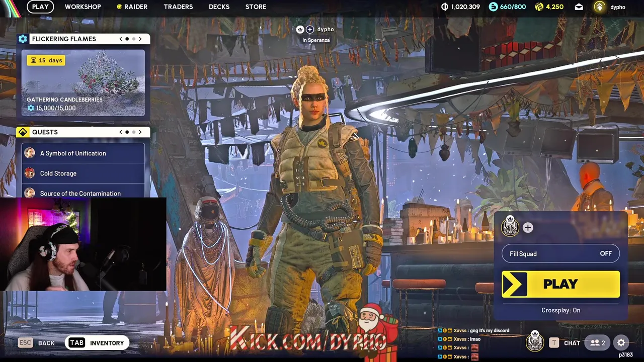
Task: Click the Cold Storage quest trader portrait
Action: pyautogui.click(x=30, y=173)
